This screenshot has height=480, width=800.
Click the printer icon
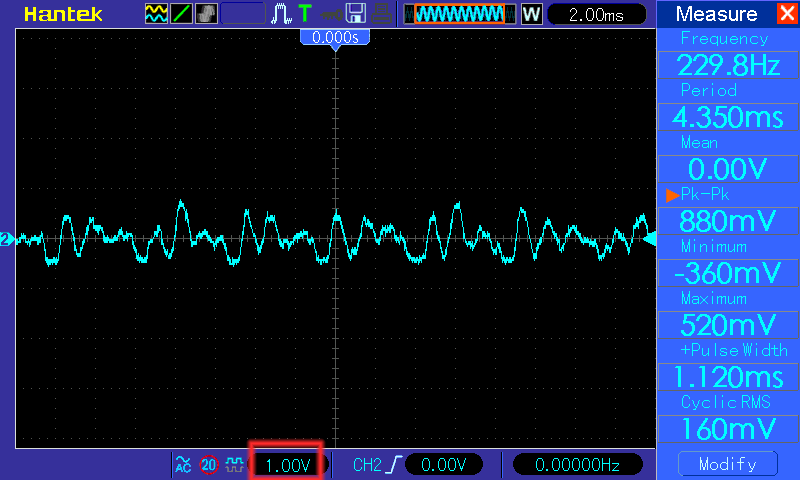[381, 14]
